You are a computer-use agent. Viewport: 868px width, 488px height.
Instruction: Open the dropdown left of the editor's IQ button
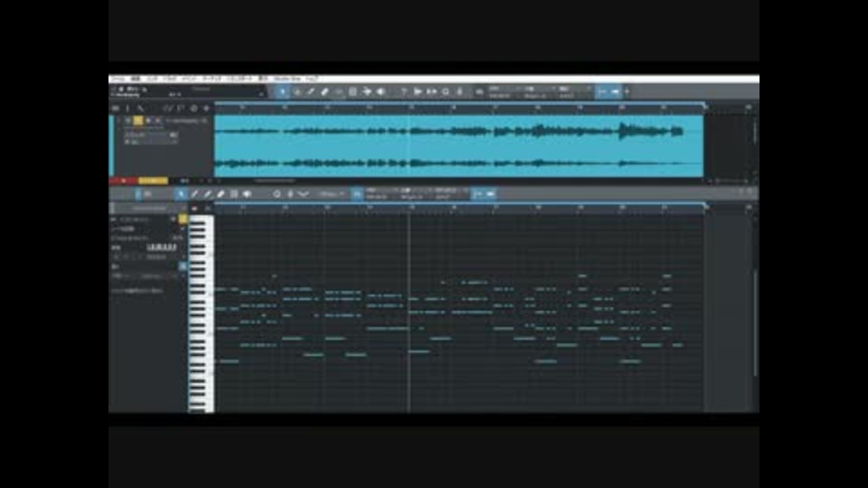pos(332,194)
